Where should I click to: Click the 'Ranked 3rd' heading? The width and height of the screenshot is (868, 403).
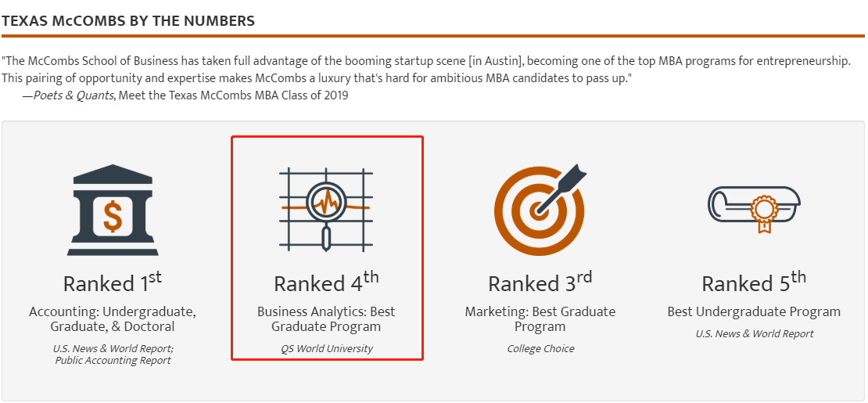pos(540,282)
